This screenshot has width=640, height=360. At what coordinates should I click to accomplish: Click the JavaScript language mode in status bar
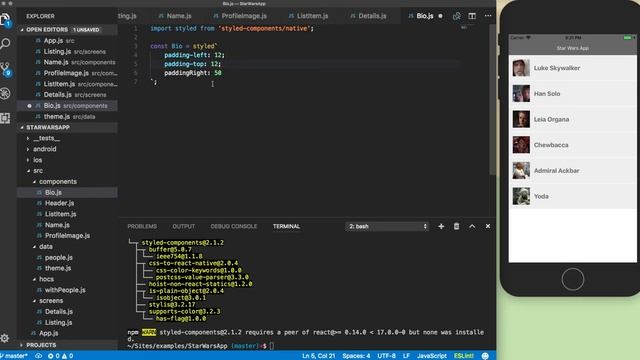pos(432,356)
